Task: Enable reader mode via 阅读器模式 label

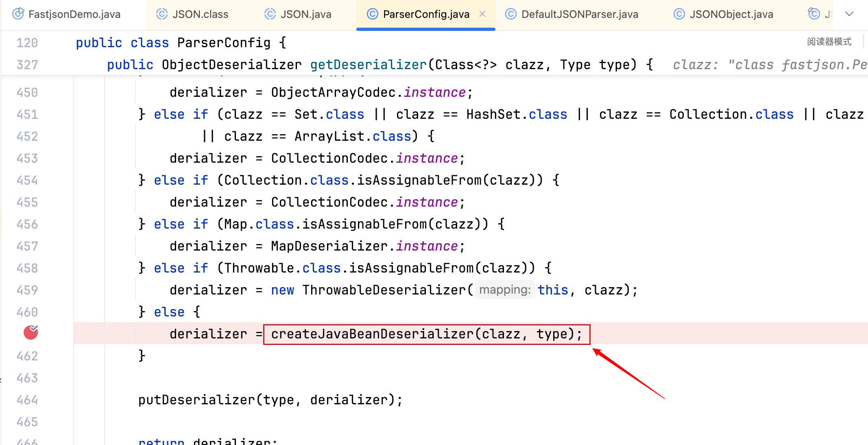Action: click(x=829, y=41)
